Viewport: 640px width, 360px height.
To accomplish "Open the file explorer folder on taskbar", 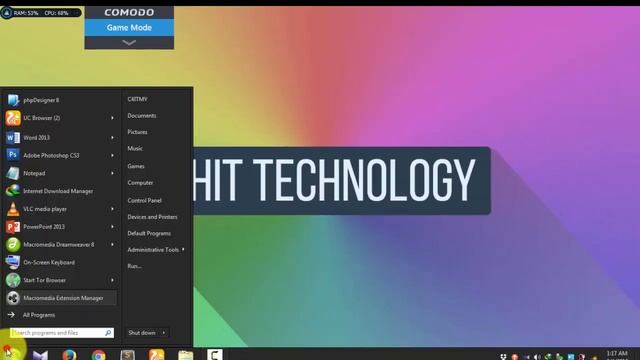I will (185, 355).
